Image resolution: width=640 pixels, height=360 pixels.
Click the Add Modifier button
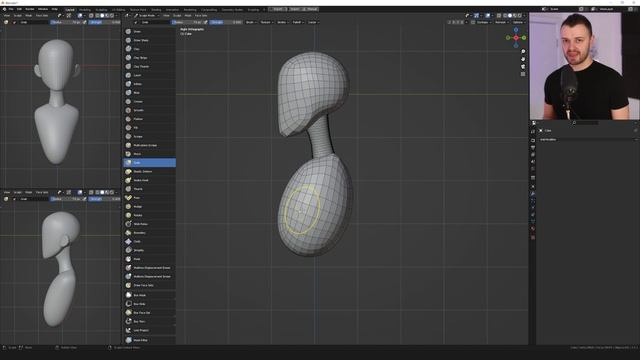tap(588, 140)
